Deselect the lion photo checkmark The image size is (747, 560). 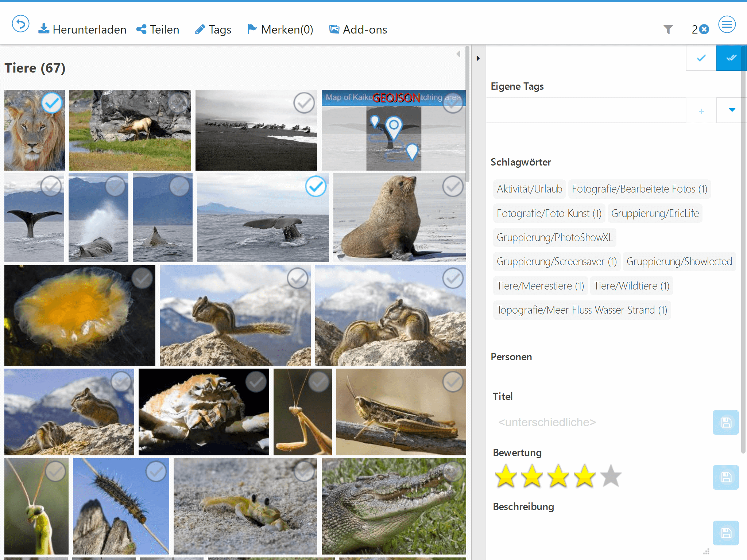[52, 103]
